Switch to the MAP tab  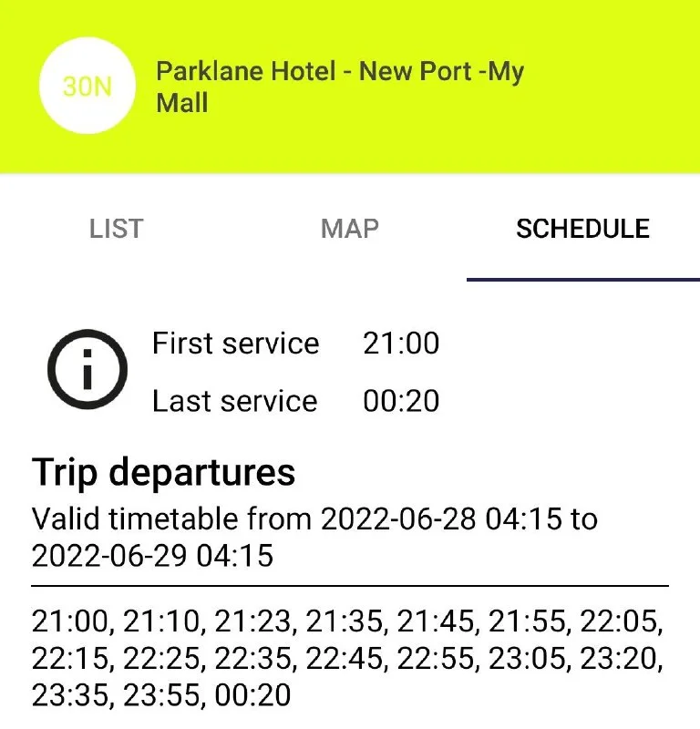coord(349,229)
